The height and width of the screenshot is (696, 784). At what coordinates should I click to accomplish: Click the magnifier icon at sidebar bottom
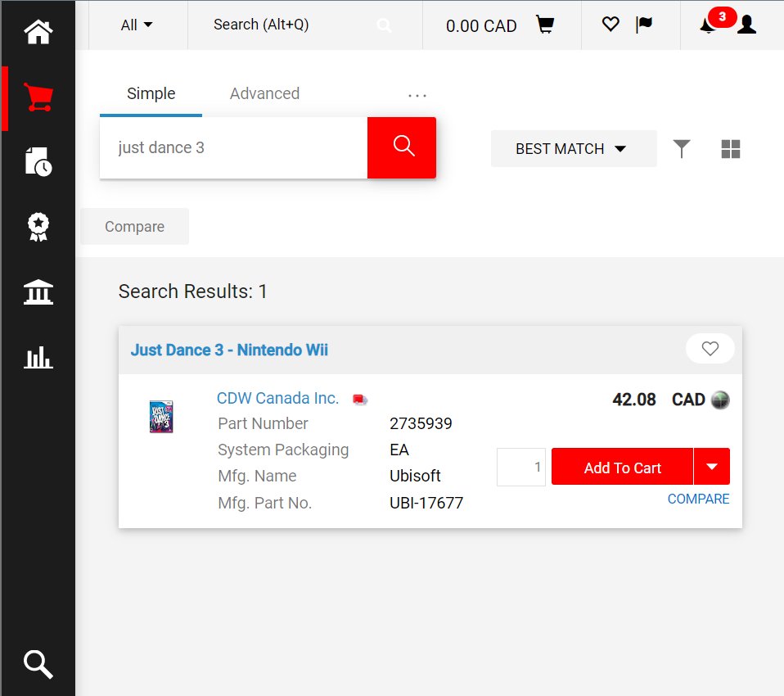pyautogui.click(x=38, y=665)
